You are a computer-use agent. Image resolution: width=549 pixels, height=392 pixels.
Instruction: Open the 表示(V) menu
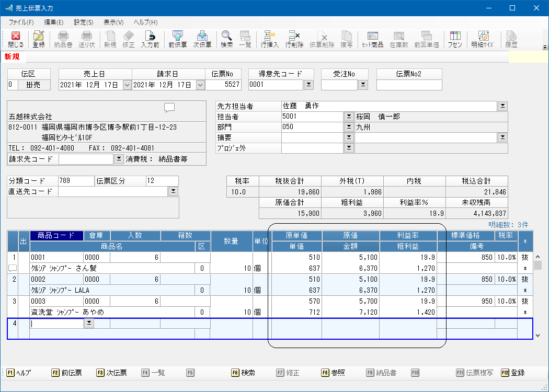[x=113, y=22]
